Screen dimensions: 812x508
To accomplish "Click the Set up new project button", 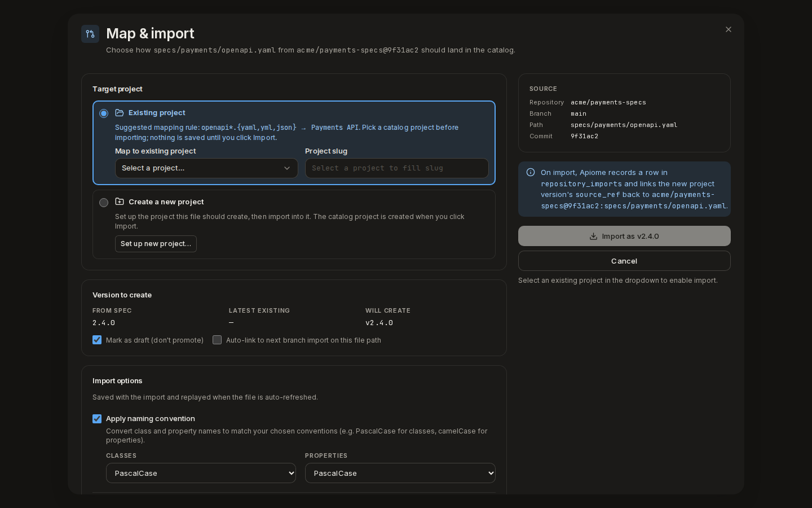I will click(x=156, y=244).
